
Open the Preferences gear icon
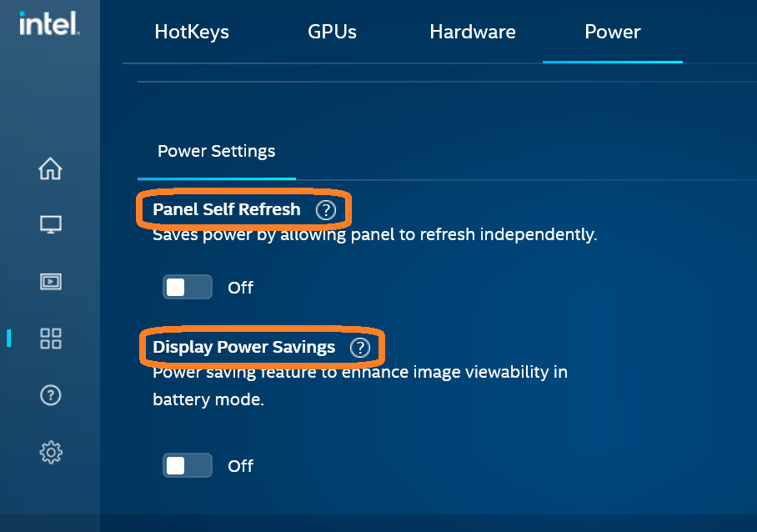tap(51, 452)
